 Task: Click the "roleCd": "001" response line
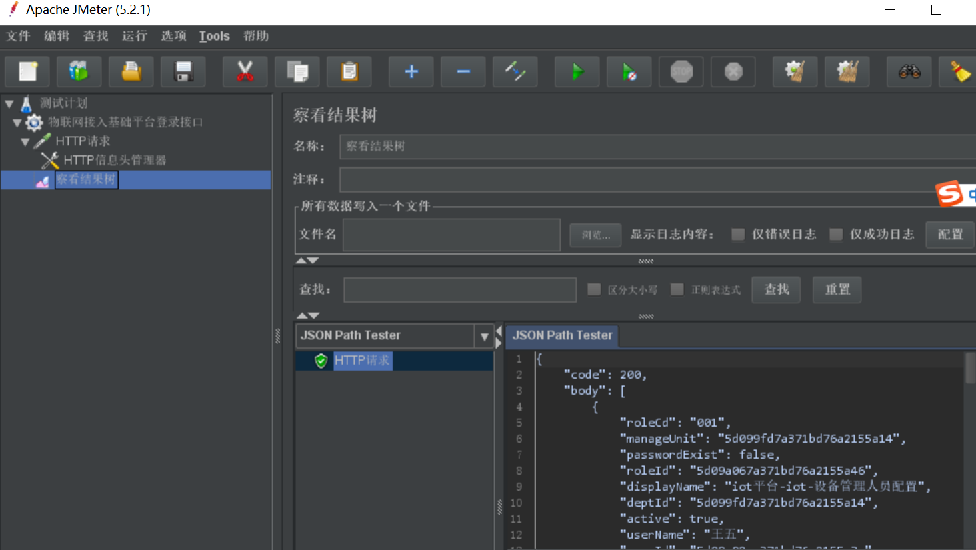click(675, 423)
